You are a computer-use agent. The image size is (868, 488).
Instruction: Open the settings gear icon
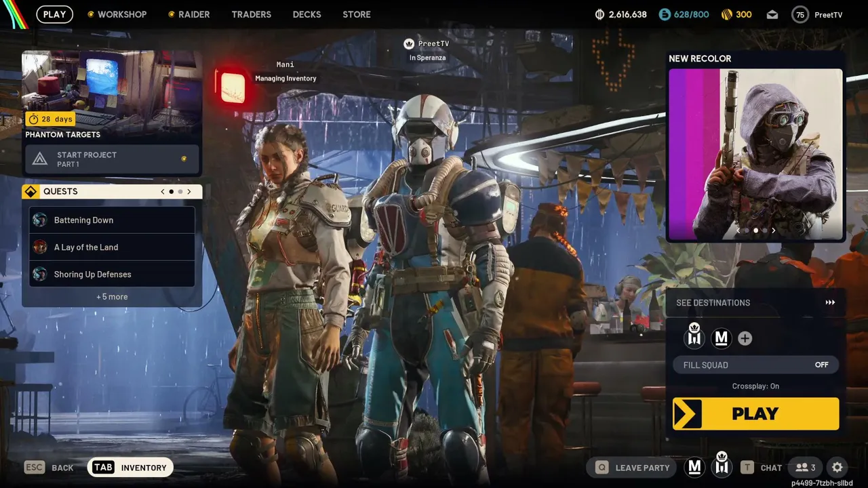tap(837, 468)
